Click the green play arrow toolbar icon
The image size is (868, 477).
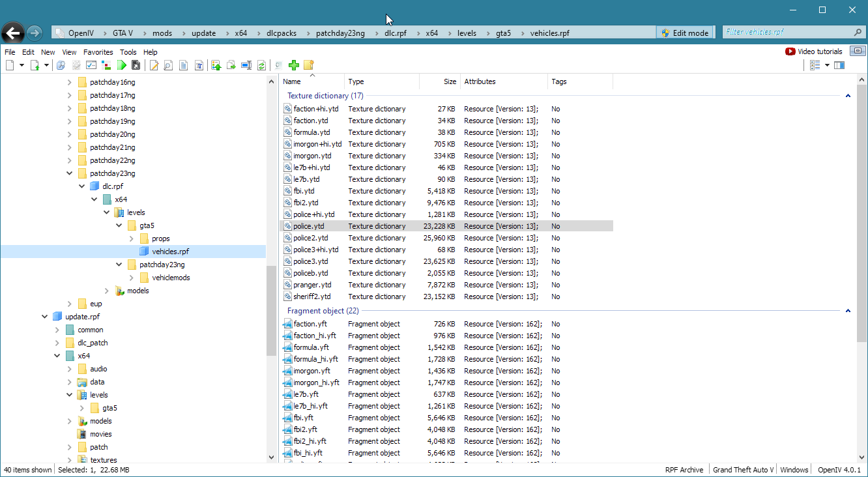click(122, 65)
